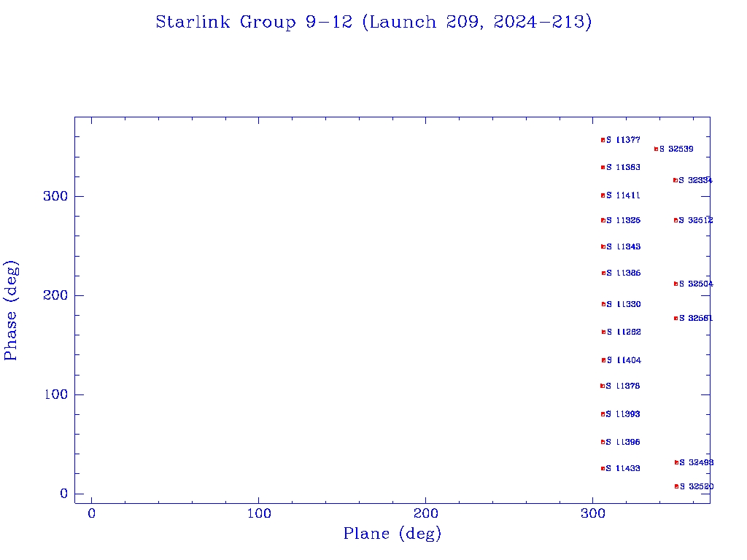747x560 pixels.
Task: Select the red marker for S 32334
Action: 675,180
